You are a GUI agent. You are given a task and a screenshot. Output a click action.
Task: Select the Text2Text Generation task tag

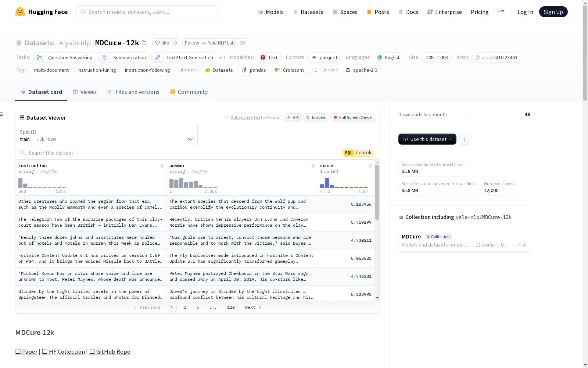click(184, 57)
